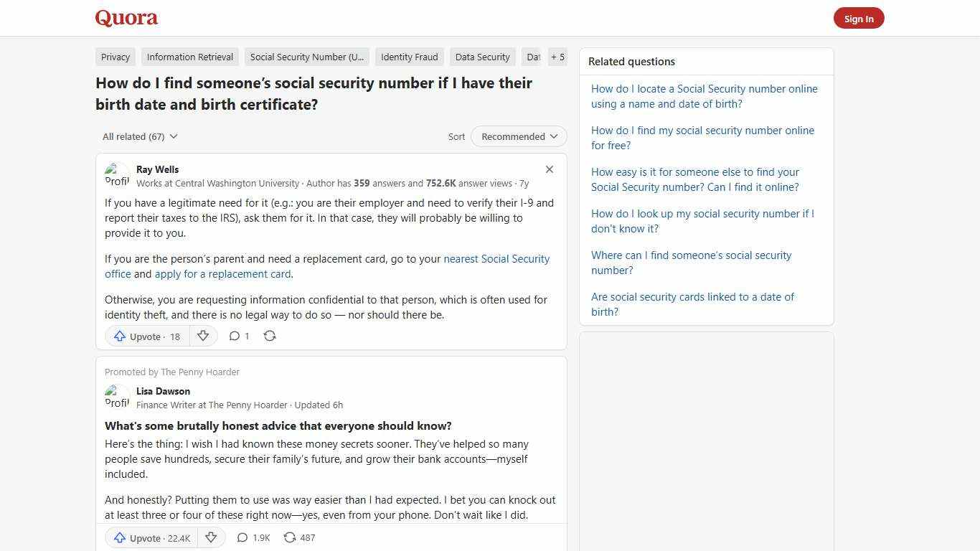The width and height of the screenshot is (980, 551).
Task: Select the Privacy topic tag
Action: [x=115, y=57]
